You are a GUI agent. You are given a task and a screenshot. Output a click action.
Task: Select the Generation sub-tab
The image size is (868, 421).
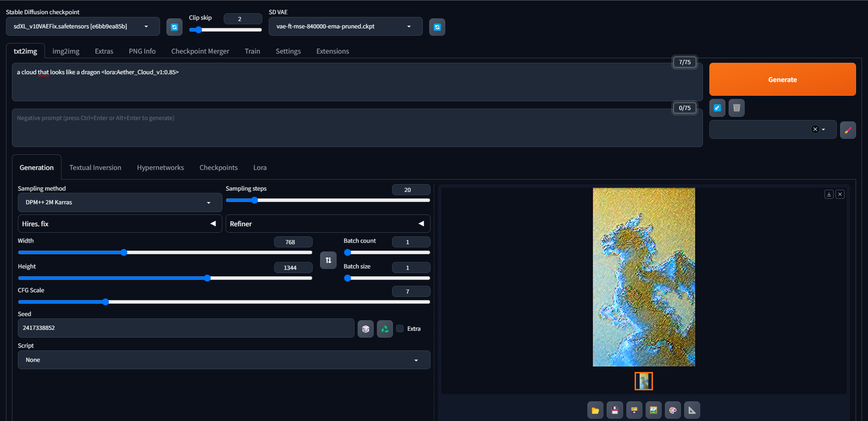click(x=37, y=168)
